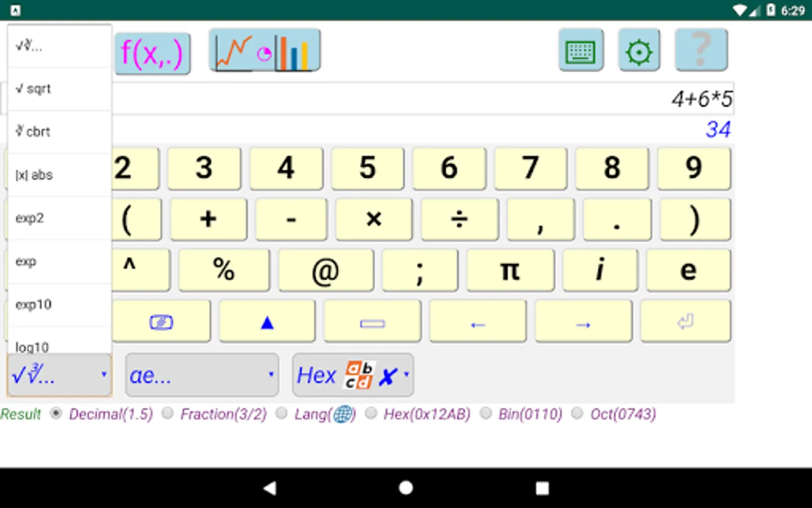This screenshot has width=812, height=508.
Task: Tap Android back navigation button
Action: tap(270, 488)
